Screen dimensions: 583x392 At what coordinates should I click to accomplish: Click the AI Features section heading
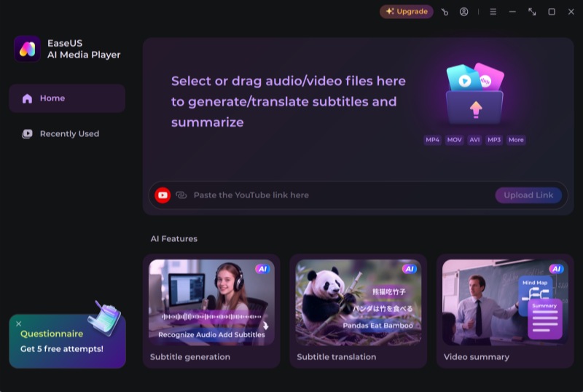[174, 239]
